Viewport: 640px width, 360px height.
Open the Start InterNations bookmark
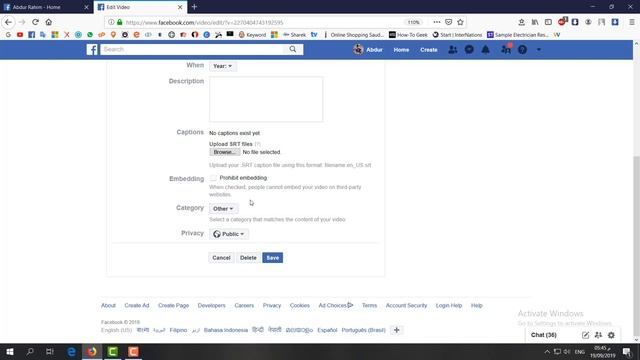coord(457,35)
